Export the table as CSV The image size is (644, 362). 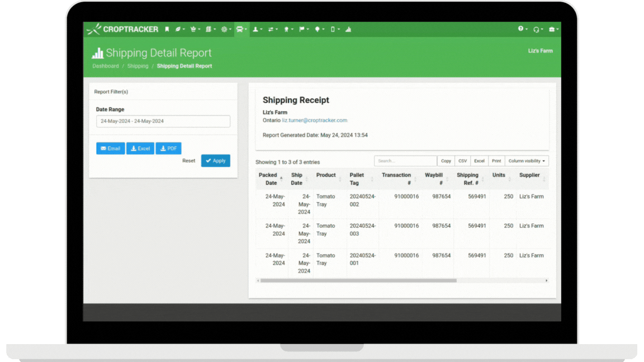pos(462,161)
